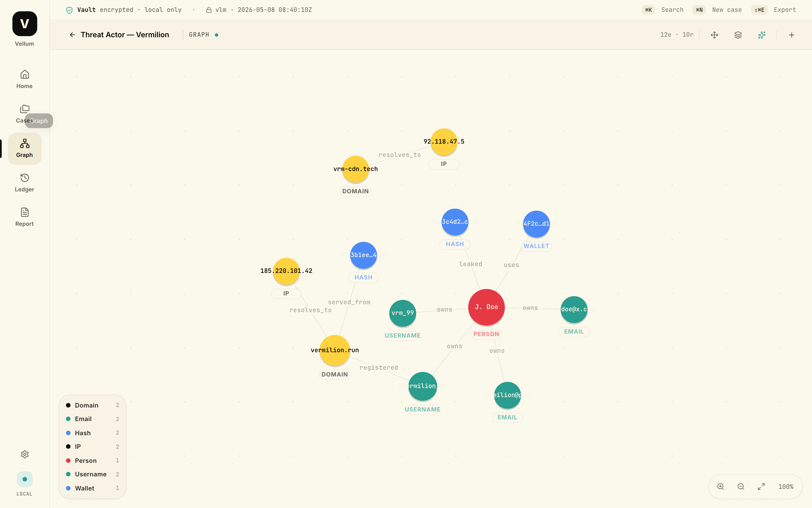
Task: Click the leaked edge label
Action: (x=470, y=264)
